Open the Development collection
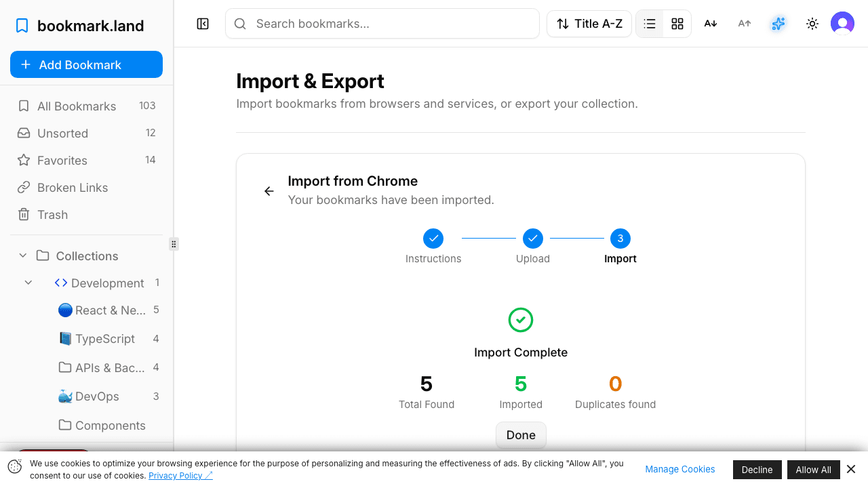 (x=107, y=283)
